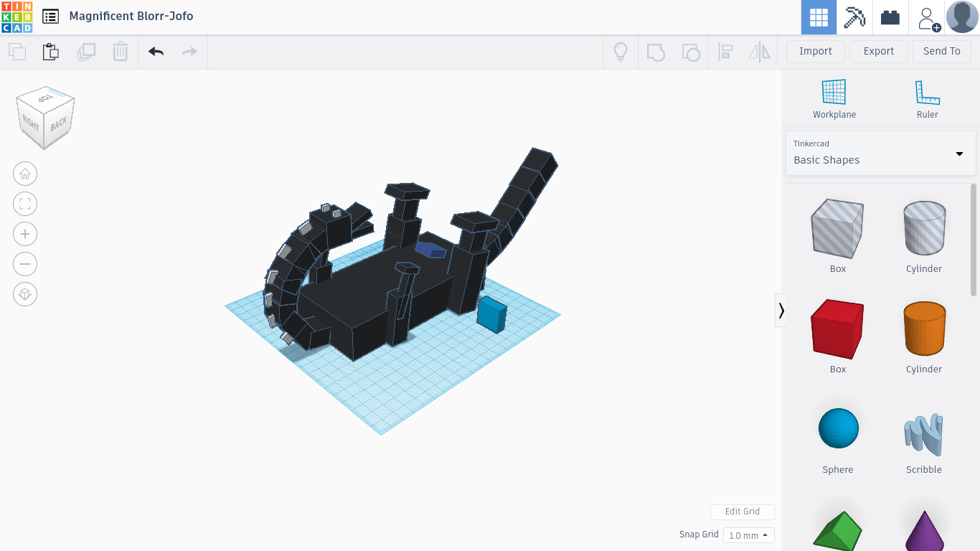The image size is (980, 551).
Task: Open the user profile avatar
Action: click(962, 17)
